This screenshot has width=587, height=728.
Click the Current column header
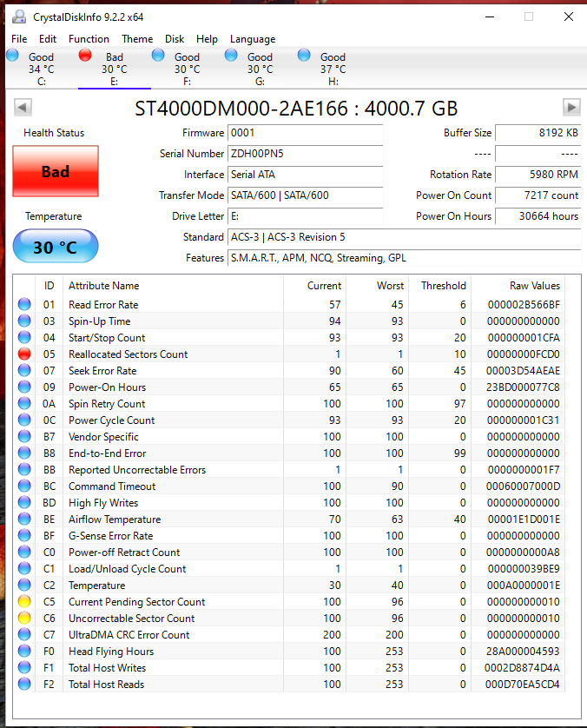(x=314, y=286)
